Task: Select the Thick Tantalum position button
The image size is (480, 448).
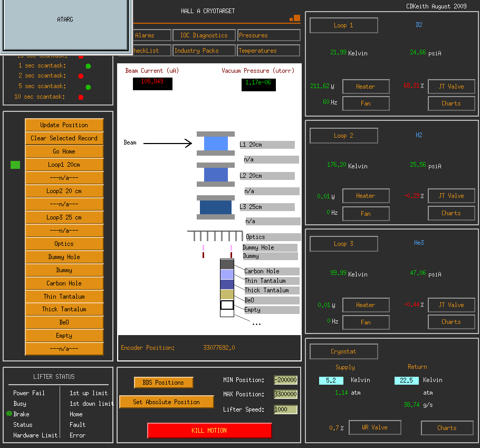Action: (64, 309)
